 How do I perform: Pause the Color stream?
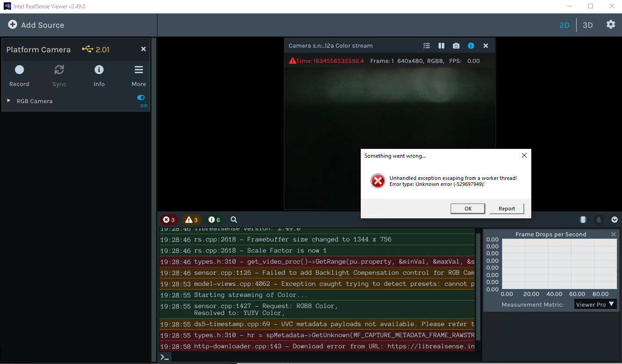(441, 45)
